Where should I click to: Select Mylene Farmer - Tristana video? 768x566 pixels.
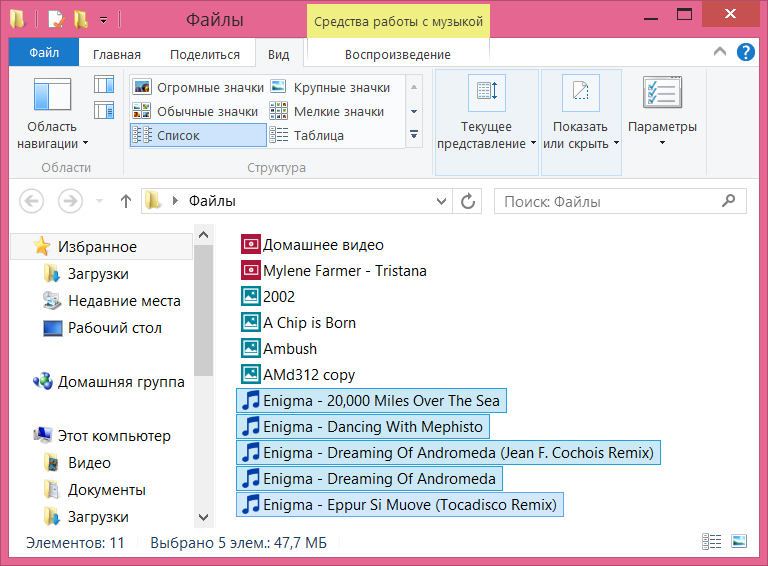[x=334, y=270]
